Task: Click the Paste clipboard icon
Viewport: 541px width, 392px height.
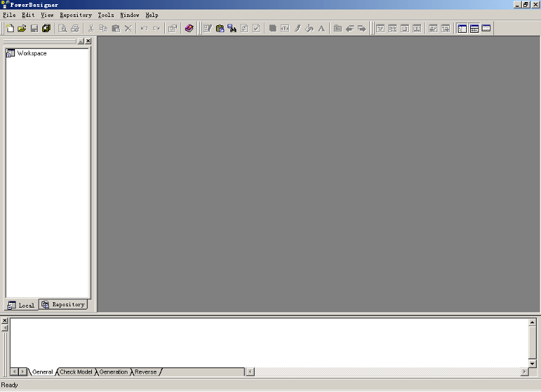Action: 116,29
